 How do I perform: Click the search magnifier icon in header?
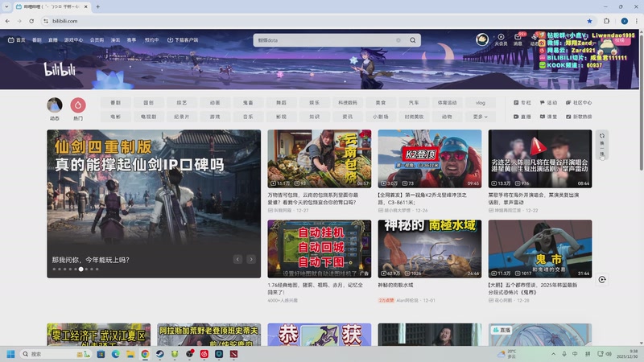(x=413, y=40)
